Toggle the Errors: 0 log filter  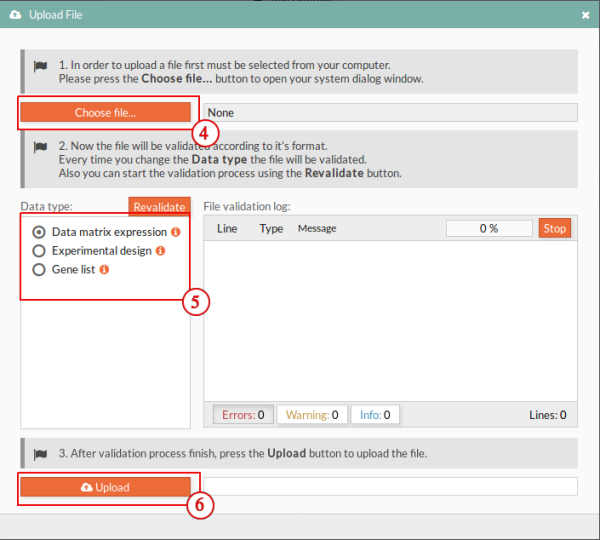click(x=243, y=414)
